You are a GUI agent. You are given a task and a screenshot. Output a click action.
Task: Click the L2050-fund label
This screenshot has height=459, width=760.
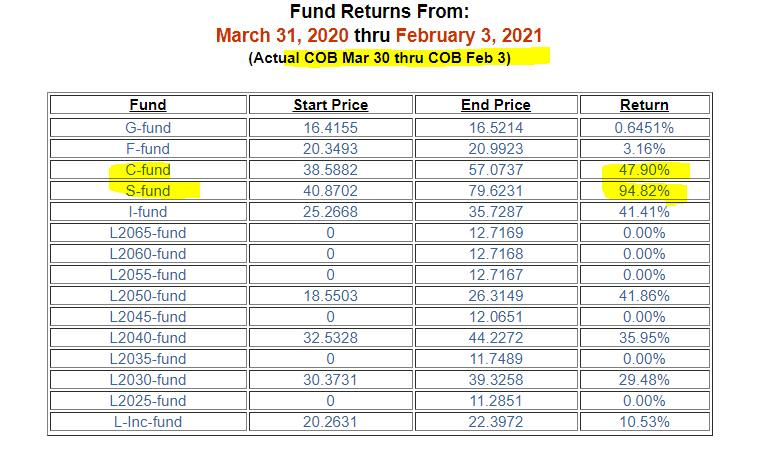point(148,296)
